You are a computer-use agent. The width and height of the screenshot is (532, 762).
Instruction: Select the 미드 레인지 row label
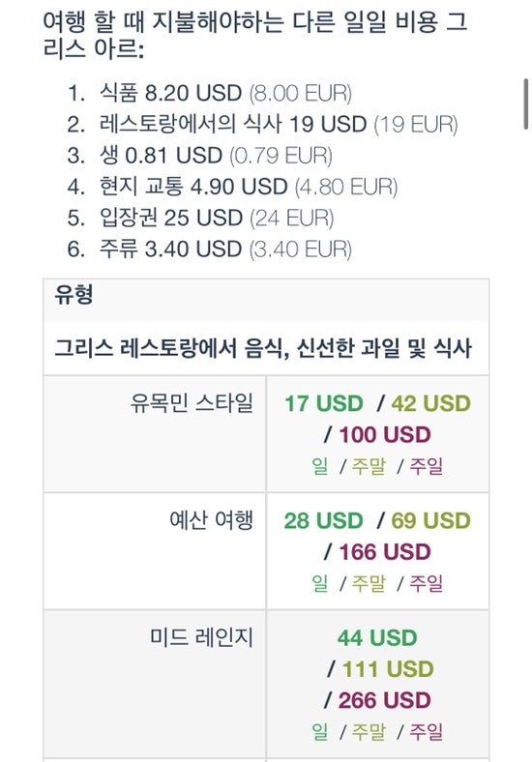[201, 637]
